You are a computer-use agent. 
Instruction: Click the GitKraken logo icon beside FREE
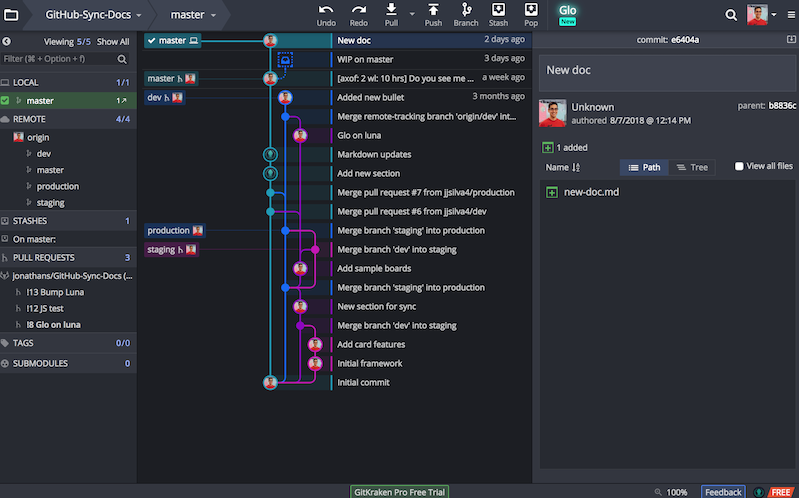click(x=759, y=492)
